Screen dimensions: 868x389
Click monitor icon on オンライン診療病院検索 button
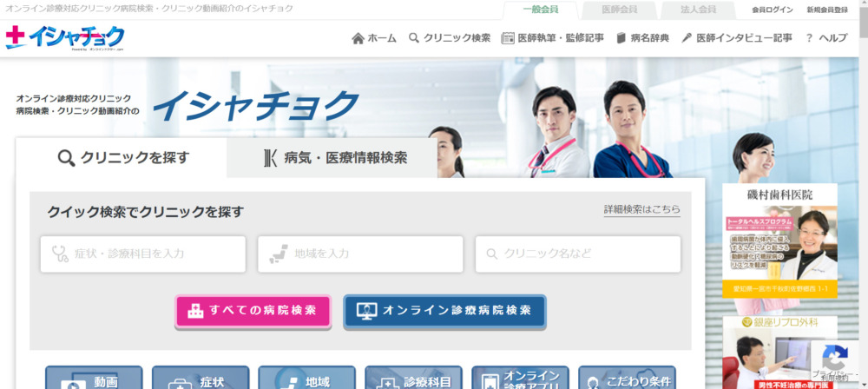point(366,311)
